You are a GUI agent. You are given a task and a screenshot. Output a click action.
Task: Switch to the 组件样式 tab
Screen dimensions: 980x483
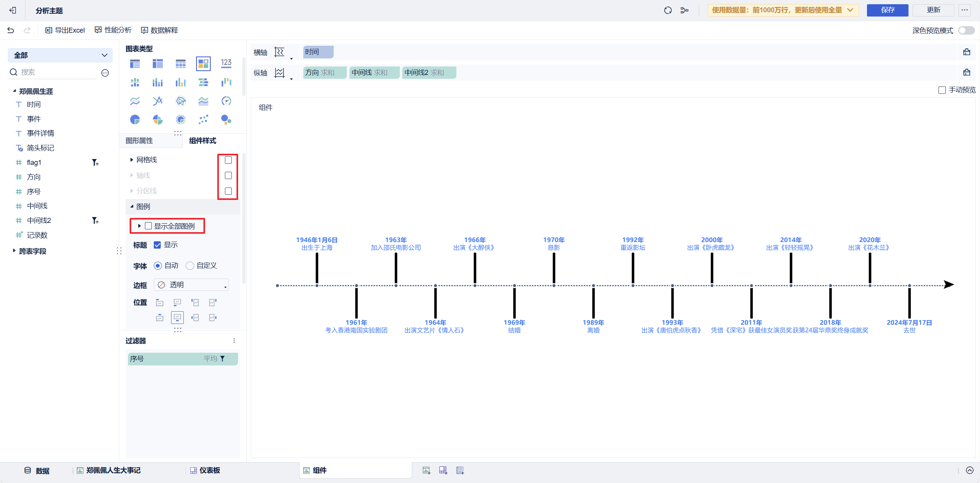pos(203,141)
